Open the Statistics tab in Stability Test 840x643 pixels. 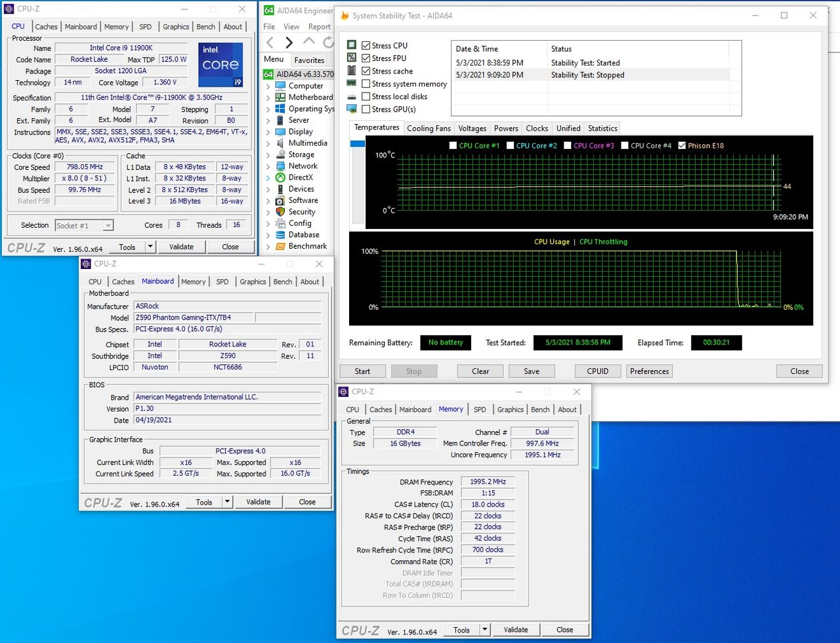click(x=602, y=129)
